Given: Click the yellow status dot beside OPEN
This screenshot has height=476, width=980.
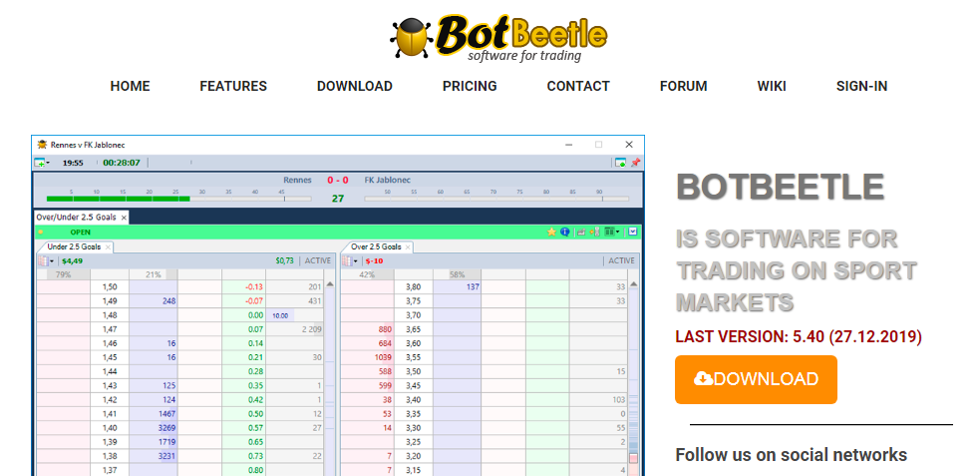Looking at the screenshot, I should pyautogui.click(x=41, y=233).
